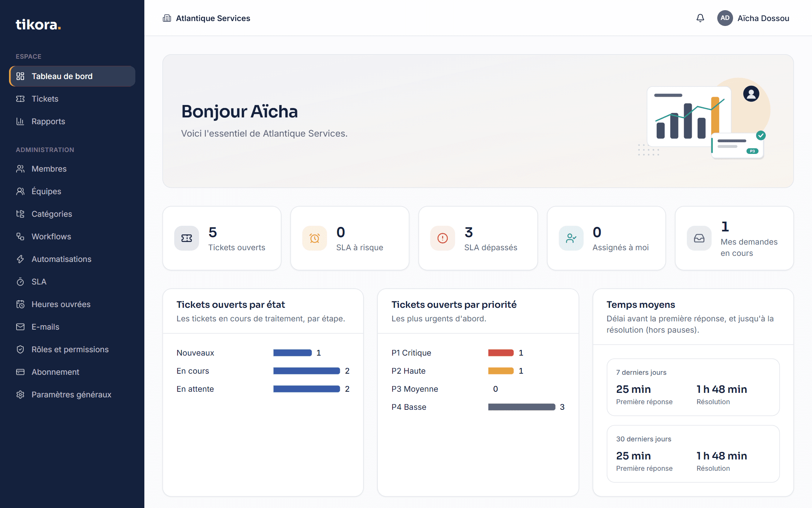Image resolution: width=812 pixels, height=508 pixels.
Task: Open Mes demandes en cours card
Action: 735,238
